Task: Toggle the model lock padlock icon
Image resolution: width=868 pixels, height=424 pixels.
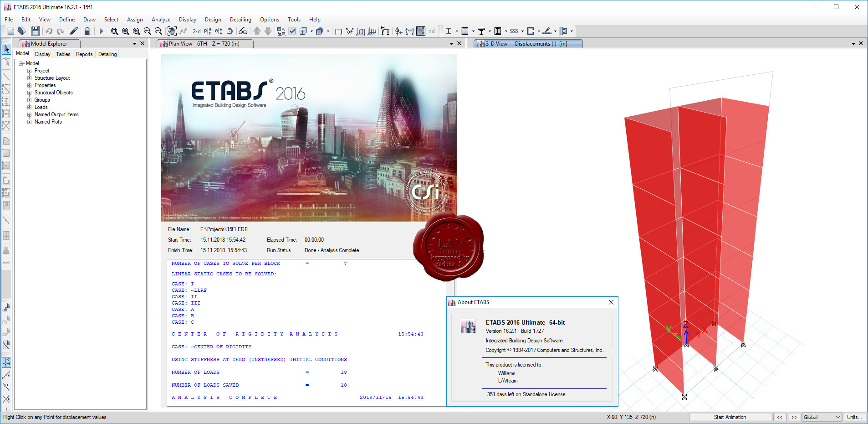Action: [87, 31]
